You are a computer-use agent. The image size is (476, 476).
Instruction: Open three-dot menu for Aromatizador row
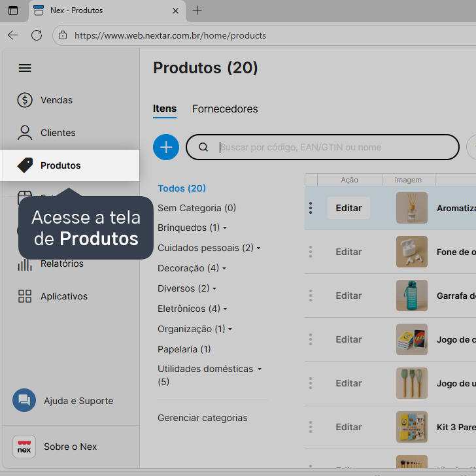(311, 208)
